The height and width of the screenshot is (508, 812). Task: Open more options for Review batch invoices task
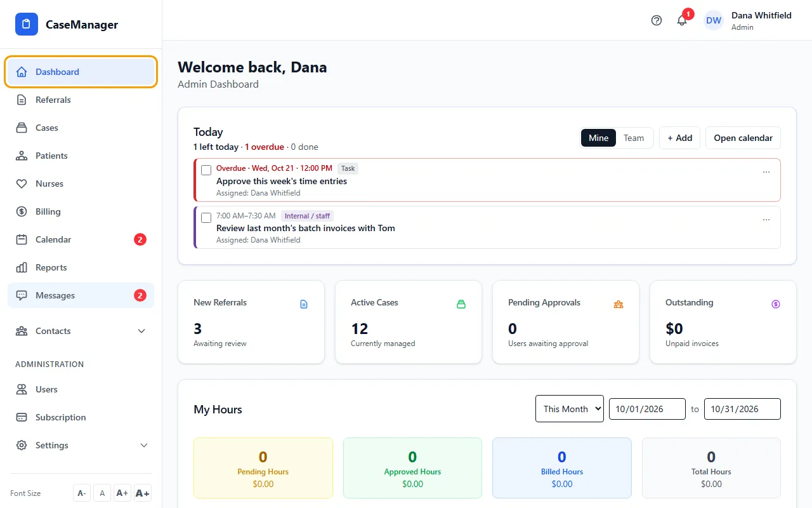[x=766, y=220]
